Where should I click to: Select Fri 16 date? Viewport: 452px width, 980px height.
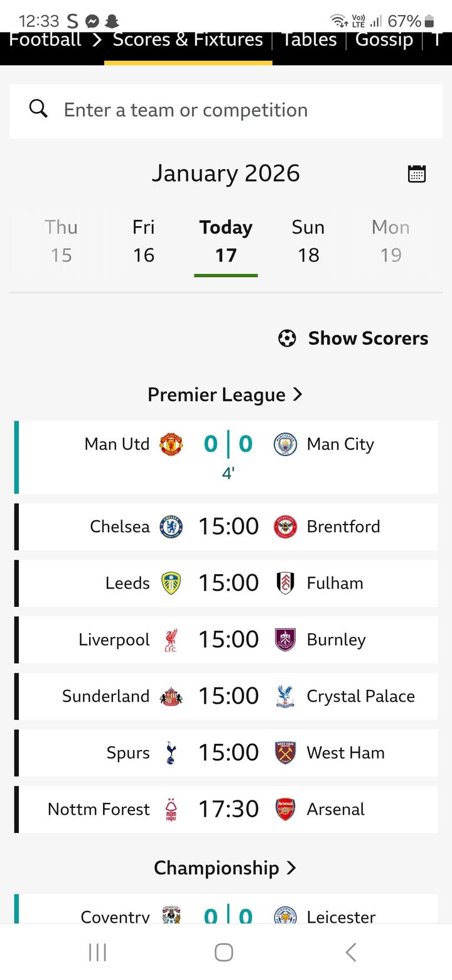click(143, 241)
